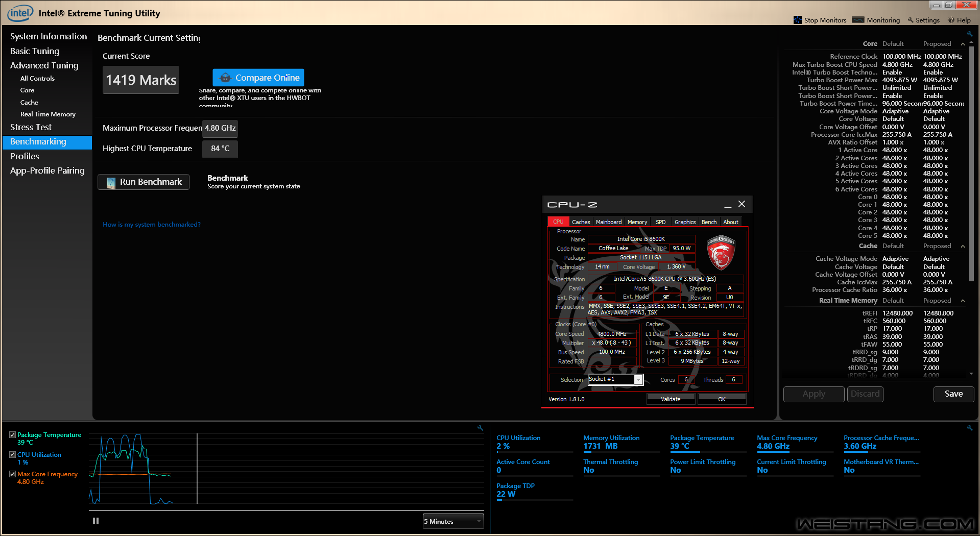
Task: Open the Help question icon
Action: click(x=951, y=20)
